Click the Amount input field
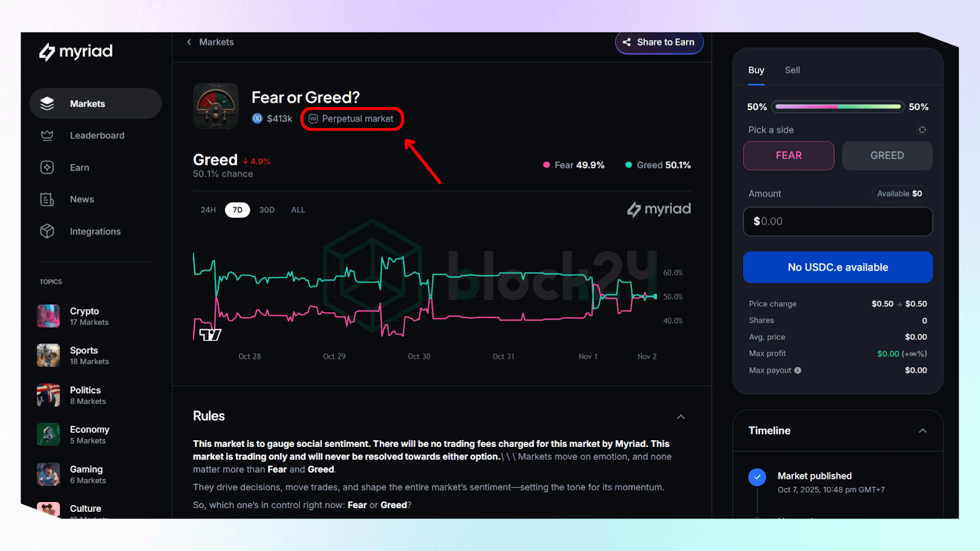Screen dimensions: 980x551 [837, 221]
